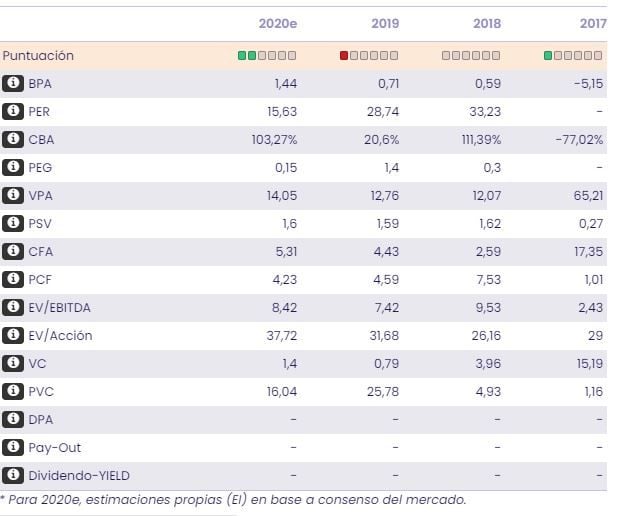Screen dimensions: 617x516
Task: Click the info icon beside BPA
Action: pos(13,84)
